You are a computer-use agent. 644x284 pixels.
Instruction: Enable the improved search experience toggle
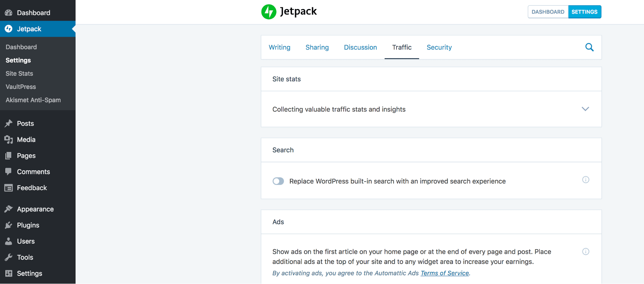click(x=278, y=181)
